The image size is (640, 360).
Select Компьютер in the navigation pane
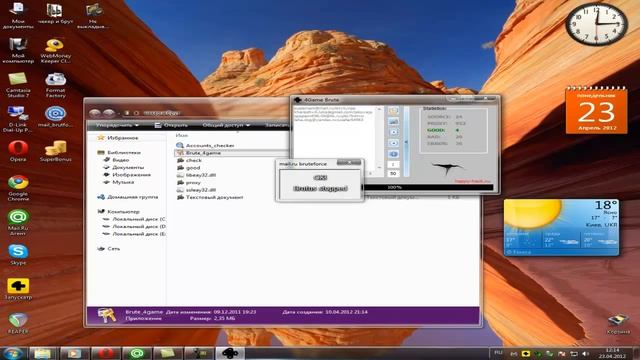coord(119,212)
